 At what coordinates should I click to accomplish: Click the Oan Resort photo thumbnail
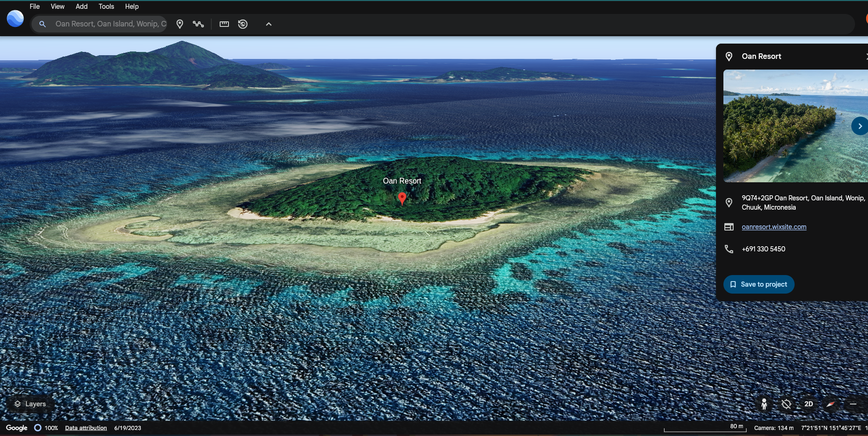(x=795, y=126)
